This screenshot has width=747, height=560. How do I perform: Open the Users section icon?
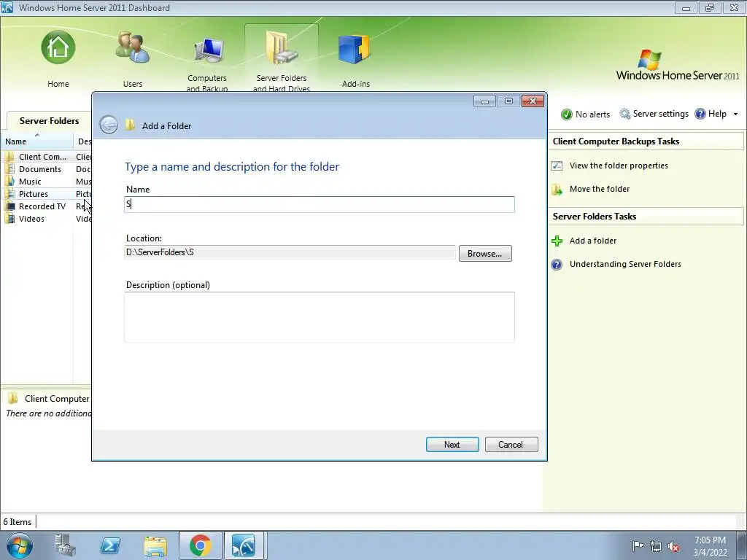tap(133, 47)
